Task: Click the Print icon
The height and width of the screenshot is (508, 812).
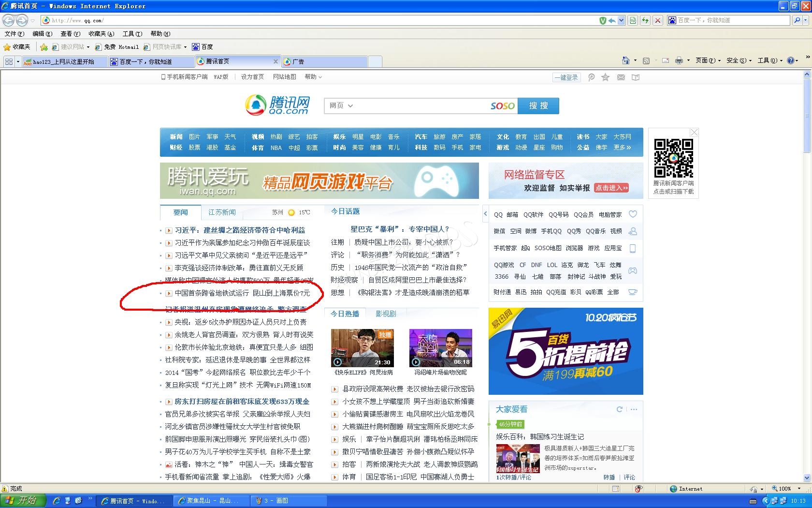Action: [679, 60]
